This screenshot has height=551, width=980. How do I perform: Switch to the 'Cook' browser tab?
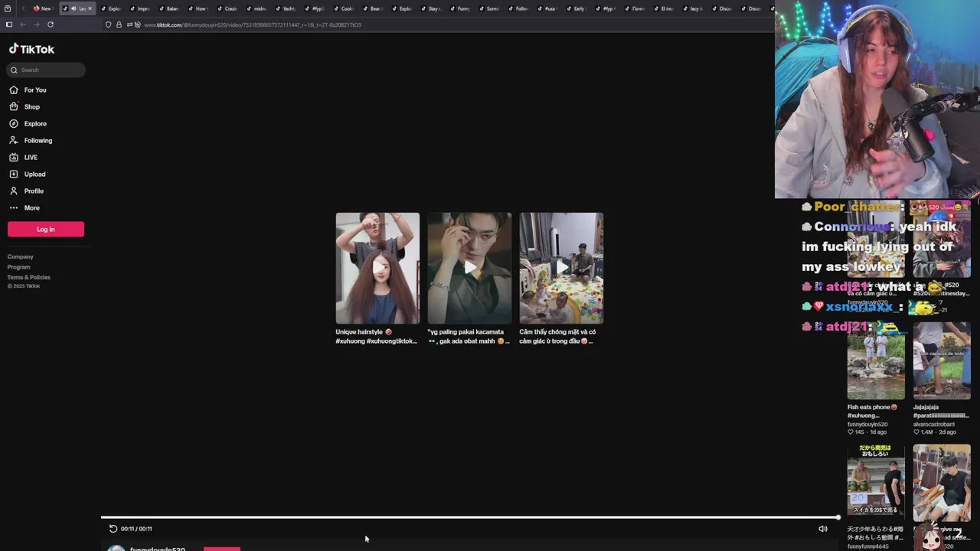(x=344, y=8)
